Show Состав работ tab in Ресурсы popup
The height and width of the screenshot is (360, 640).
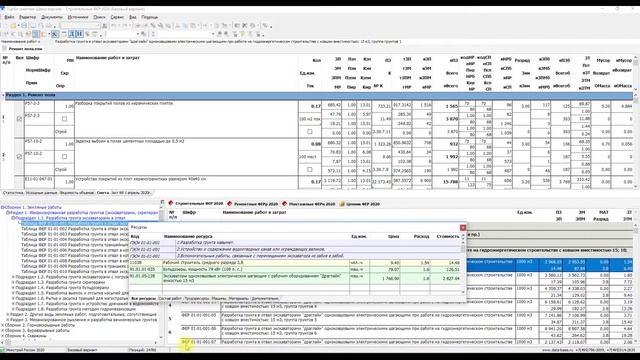pos(170,299)
